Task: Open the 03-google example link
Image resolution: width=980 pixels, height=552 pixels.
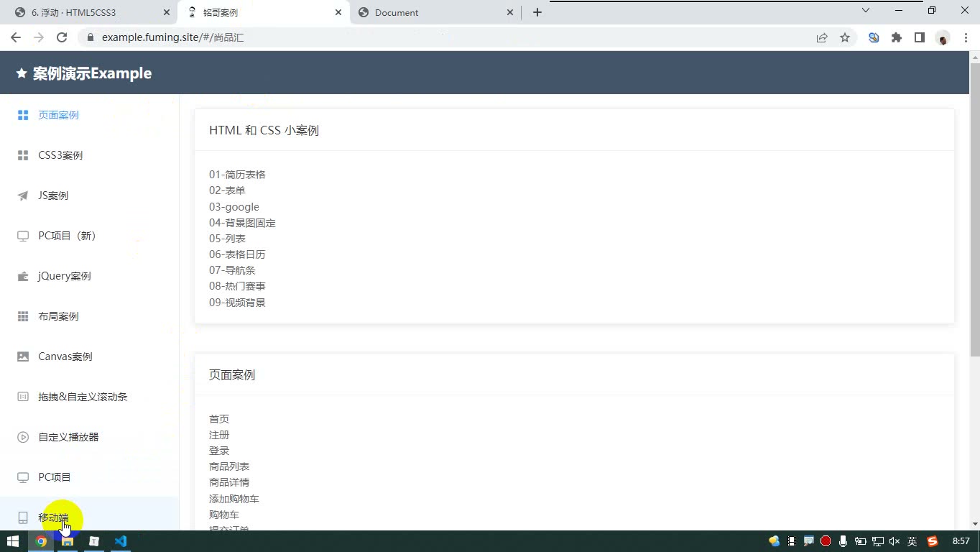Action: click(234, 207)
